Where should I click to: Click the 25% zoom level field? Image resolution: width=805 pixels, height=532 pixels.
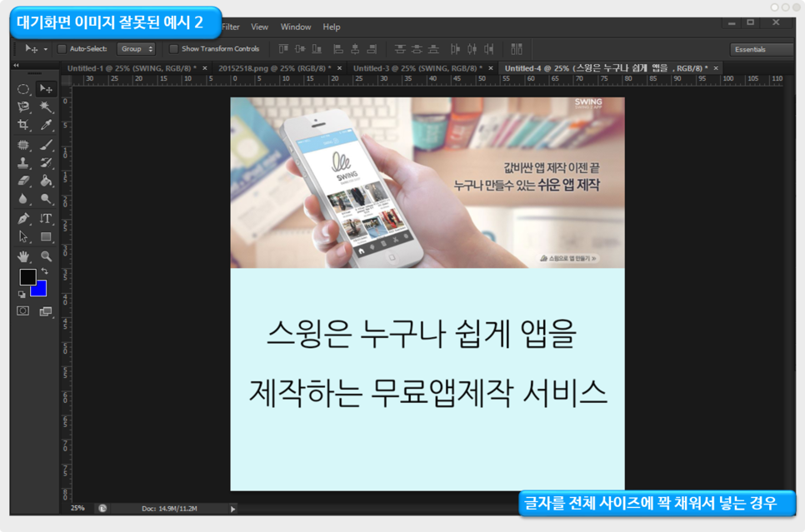[x=77, y=508]
